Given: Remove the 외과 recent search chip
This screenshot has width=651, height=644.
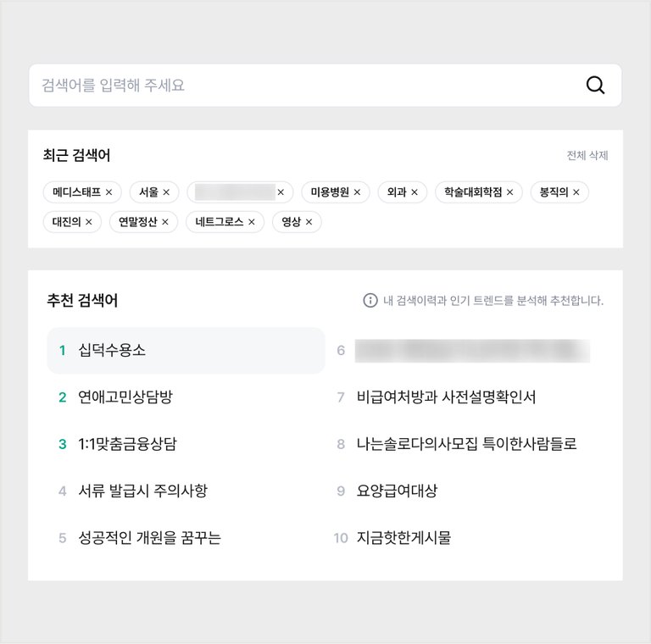Looking at the screenshot, I should (x=415, y=192).
